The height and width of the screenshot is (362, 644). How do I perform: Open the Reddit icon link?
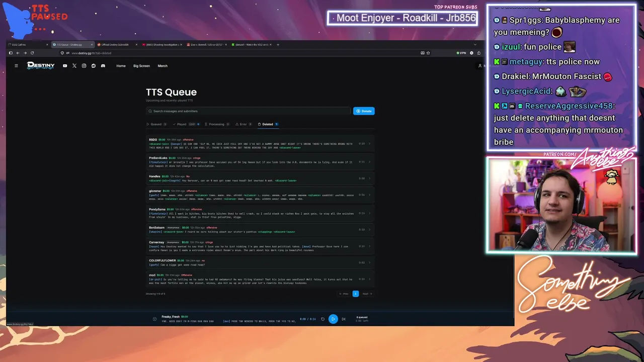click(x=94, y=66)
